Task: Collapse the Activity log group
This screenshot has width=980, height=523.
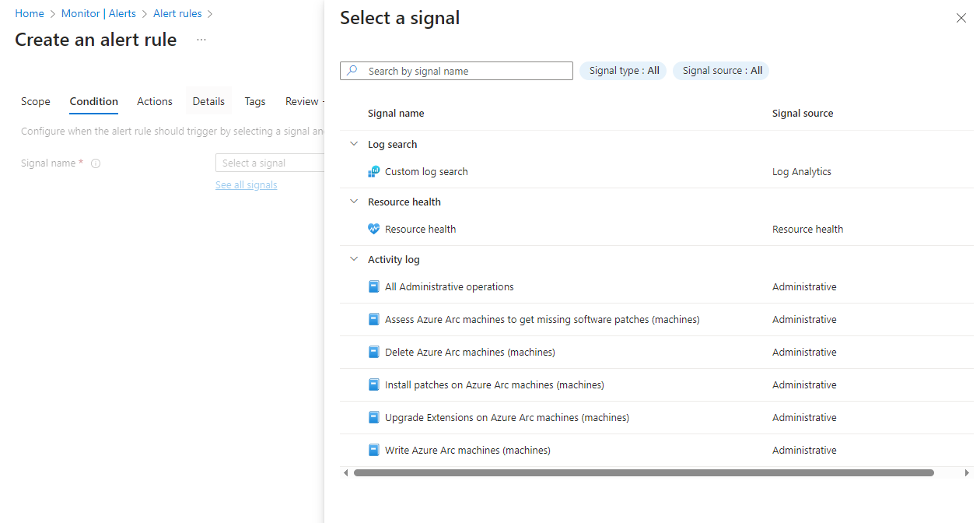Action: pyautogui.click(x=354, y=259)
